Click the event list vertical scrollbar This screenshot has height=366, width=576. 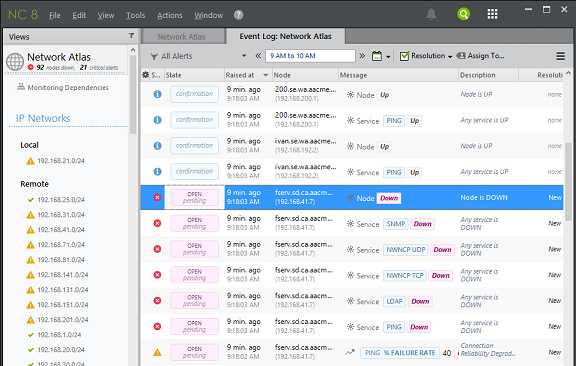tap(568, 182)
